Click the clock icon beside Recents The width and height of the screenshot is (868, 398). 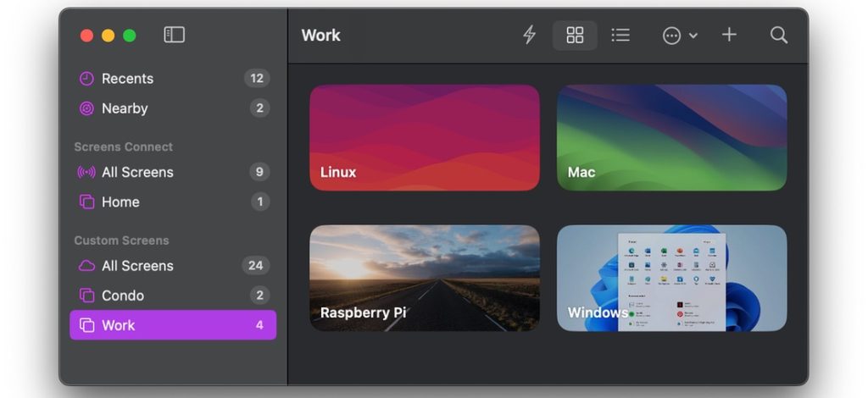coord(86,79)
